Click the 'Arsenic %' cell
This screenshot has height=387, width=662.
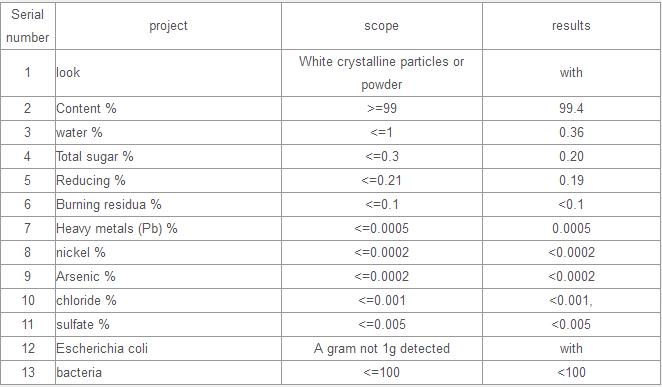click(x=168, y=277)
